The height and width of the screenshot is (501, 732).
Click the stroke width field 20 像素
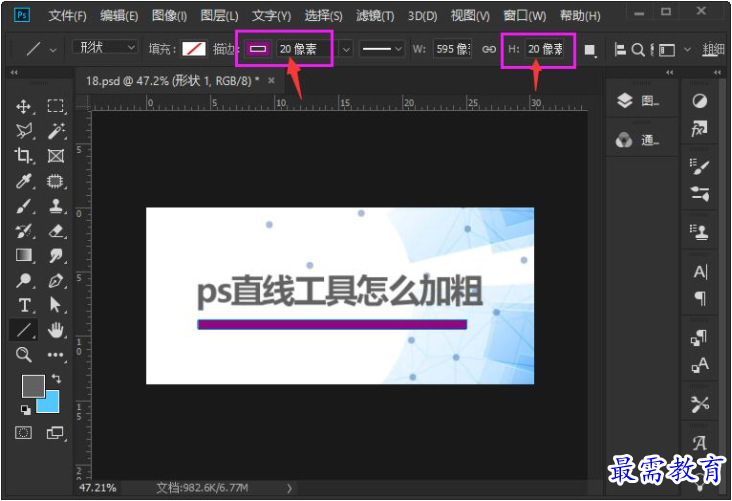305,49
